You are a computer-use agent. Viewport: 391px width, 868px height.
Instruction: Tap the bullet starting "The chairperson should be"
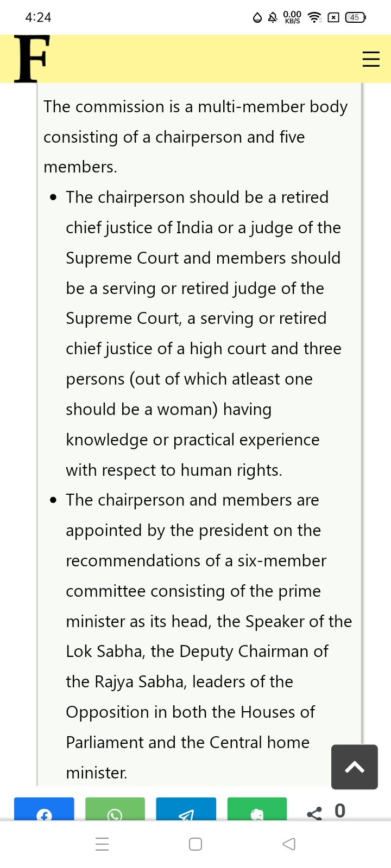204,333
